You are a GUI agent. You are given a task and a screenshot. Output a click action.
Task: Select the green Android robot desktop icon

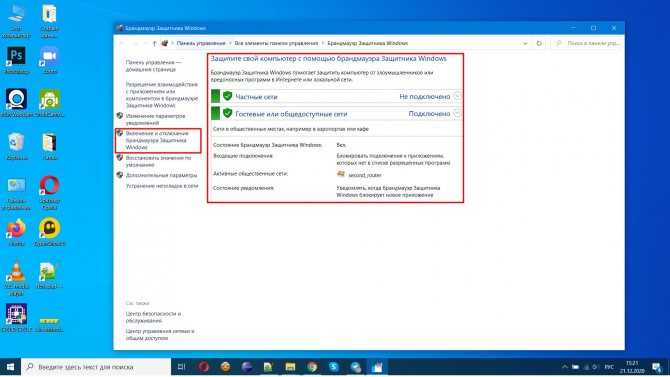(x=50, y=103)
